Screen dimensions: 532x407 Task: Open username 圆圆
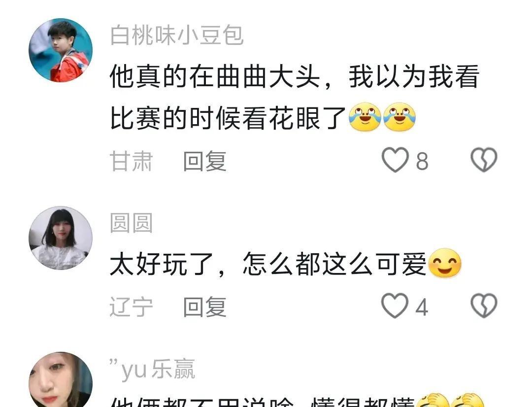pos(132,223)
